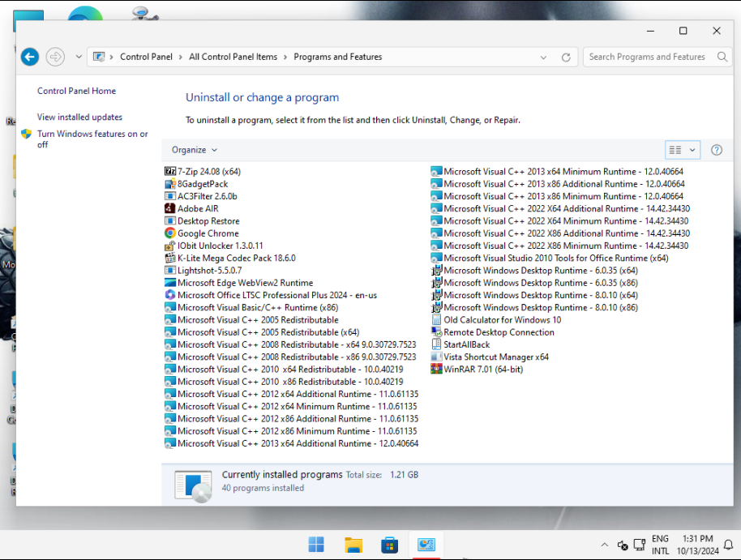
Task: Select the Adobe AIR icon
Action: coord(170,208)
